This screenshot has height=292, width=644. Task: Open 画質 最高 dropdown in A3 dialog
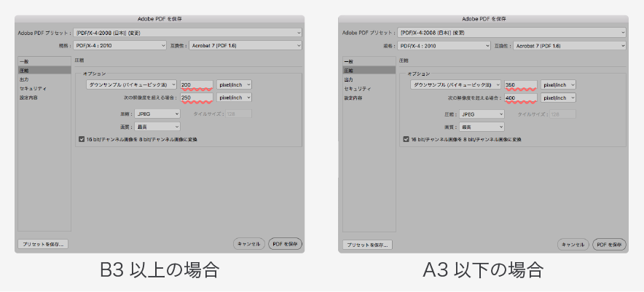482,126
